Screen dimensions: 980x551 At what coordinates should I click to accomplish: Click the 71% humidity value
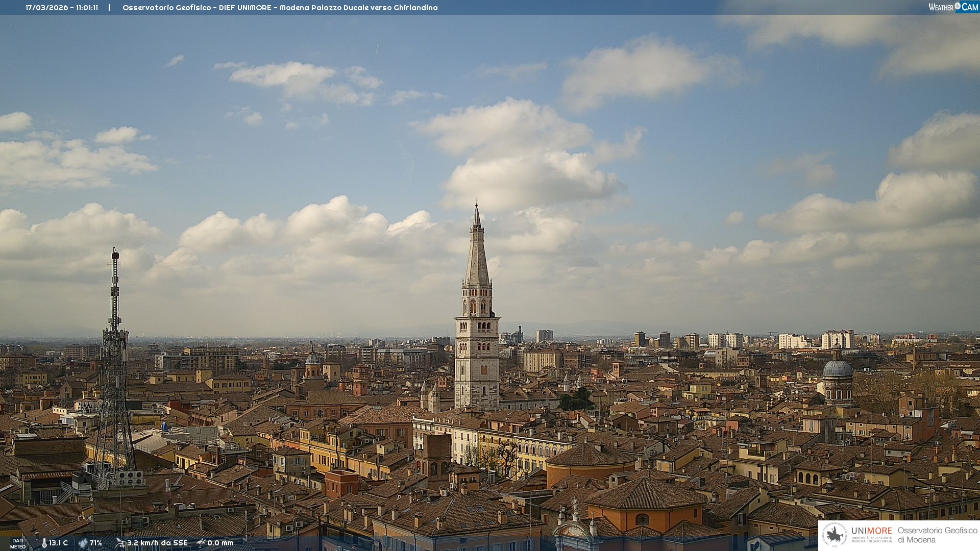[x=95, y=543]
